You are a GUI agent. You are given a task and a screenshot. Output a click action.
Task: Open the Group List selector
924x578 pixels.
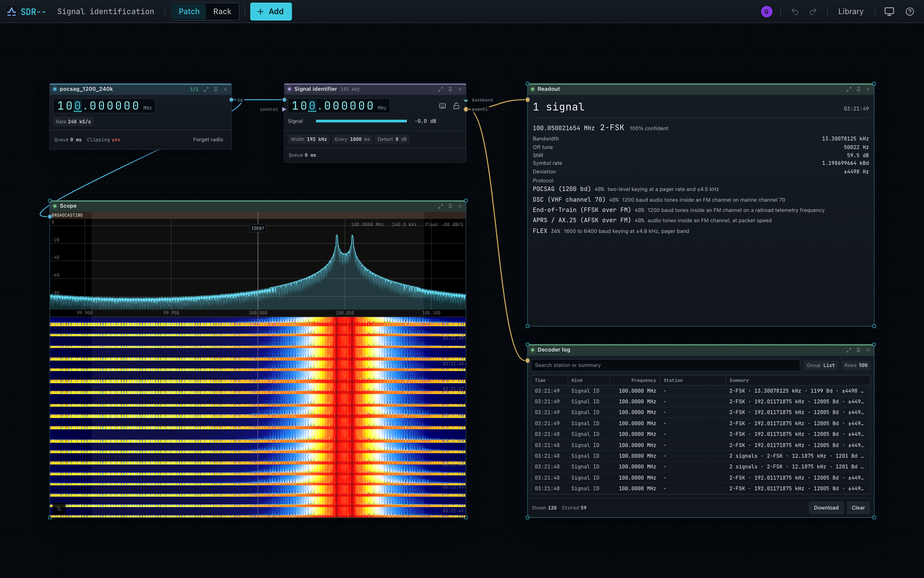point(820,365)
